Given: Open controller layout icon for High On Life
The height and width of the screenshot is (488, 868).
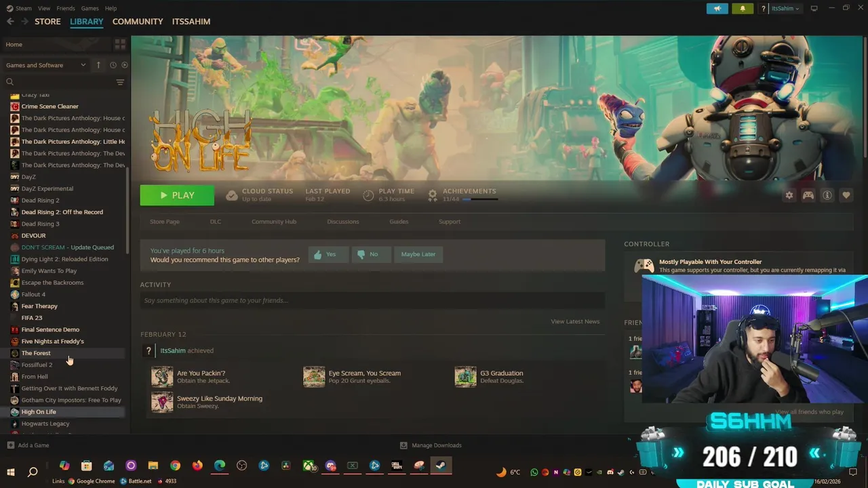Looking at the screenshot, I should [808, 195].
